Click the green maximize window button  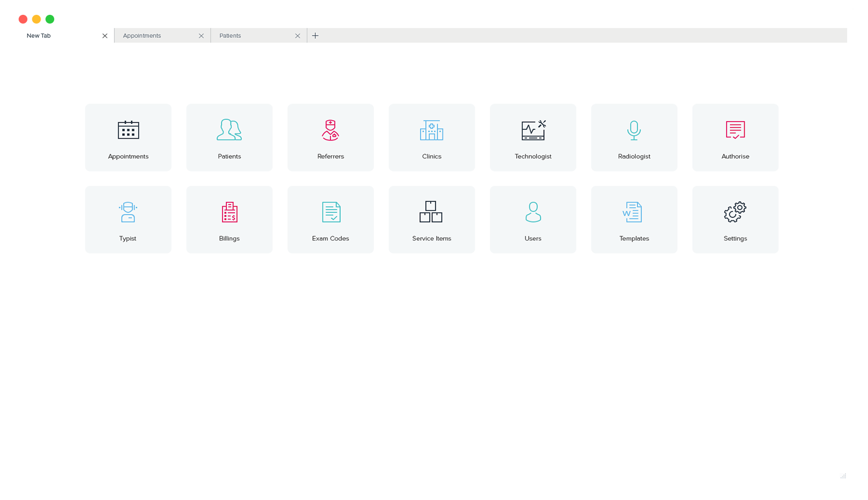tap(50, 19)
